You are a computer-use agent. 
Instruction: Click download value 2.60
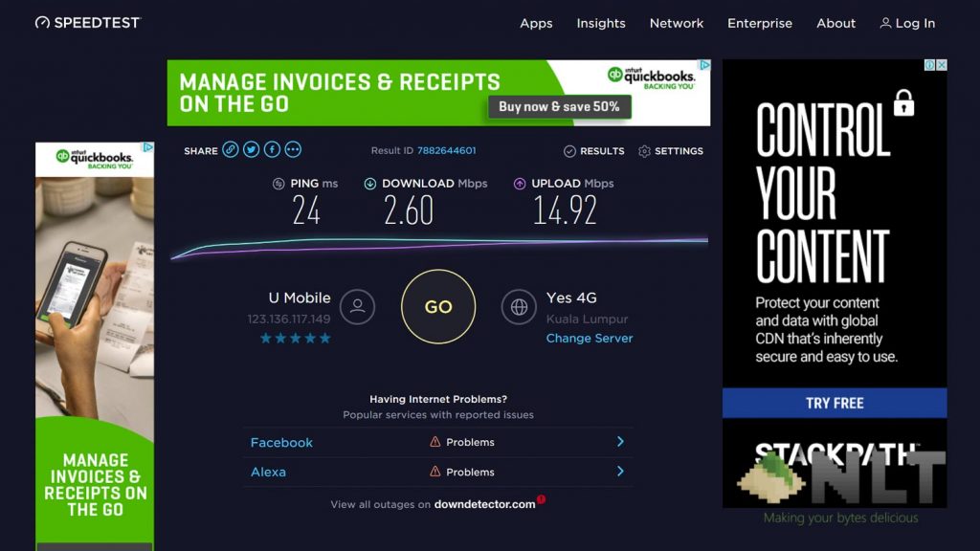coord(408,210)
